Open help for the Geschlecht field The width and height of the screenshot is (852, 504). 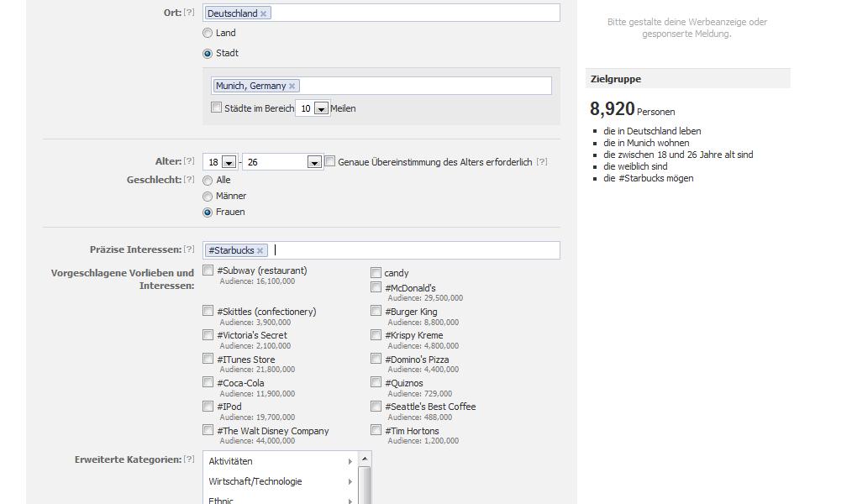click(189, 180)
